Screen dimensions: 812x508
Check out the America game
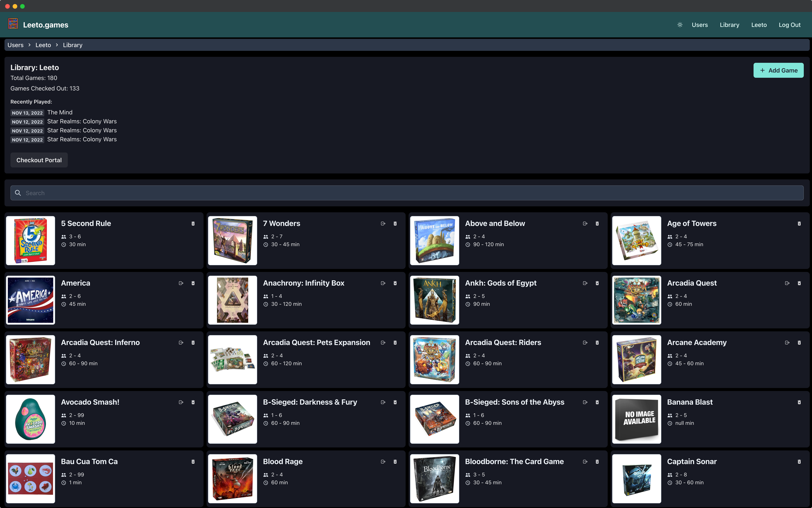pos(181,283)
